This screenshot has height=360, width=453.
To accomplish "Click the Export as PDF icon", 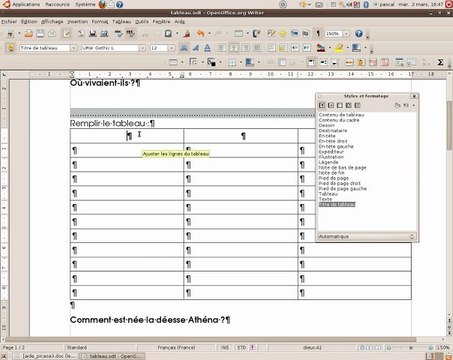I will [x=81, y=33].
